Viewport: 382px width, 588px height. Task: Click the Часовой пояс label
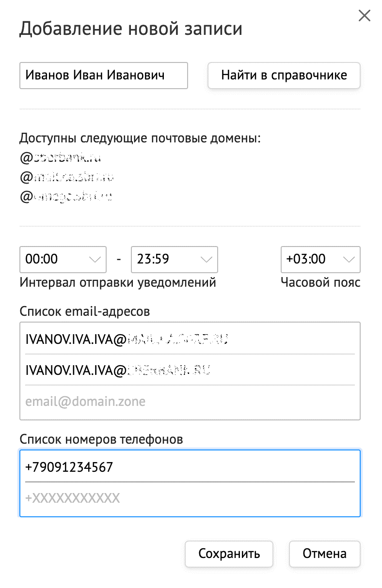[x=320, y=282]
